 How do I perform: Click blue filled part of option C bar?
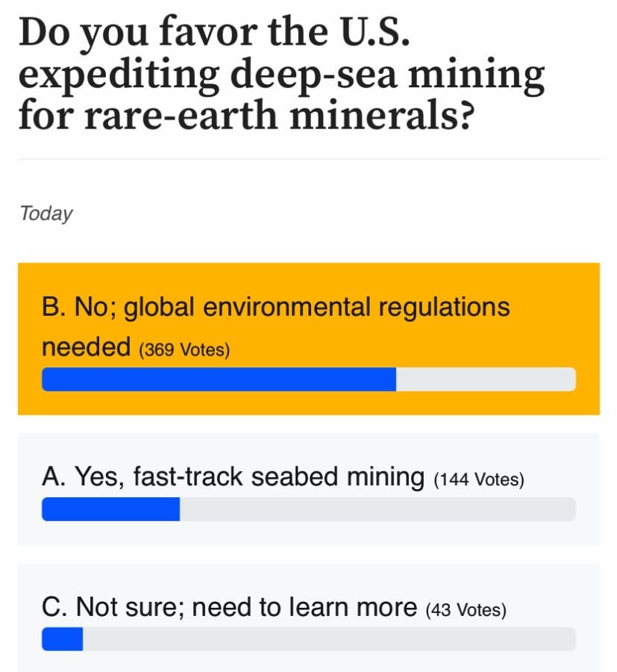[62, 639]
